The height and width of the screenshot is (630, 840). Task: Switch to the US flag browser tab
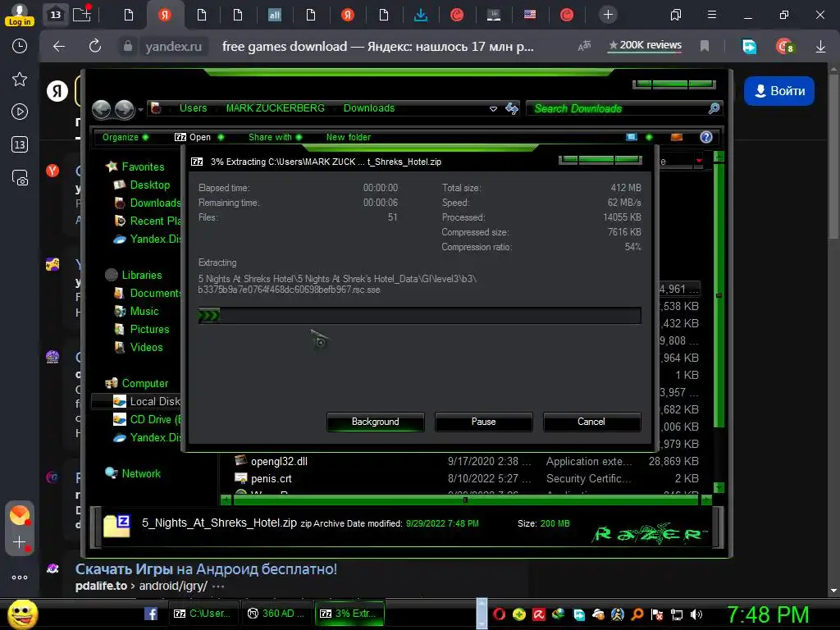coord(530,15)
